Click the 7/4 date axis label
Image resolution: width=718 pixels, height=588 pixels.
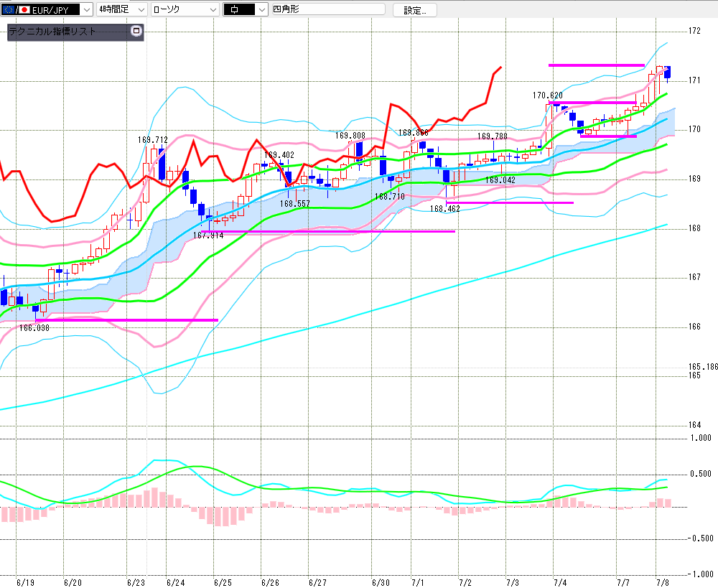point(560,582)
